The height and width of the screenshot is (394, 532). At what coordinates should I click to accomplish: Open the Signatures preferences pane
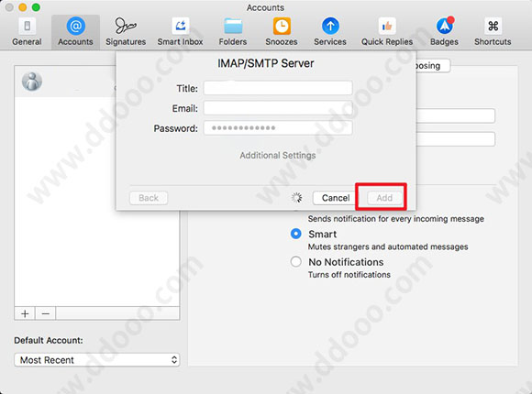[126, 32]
